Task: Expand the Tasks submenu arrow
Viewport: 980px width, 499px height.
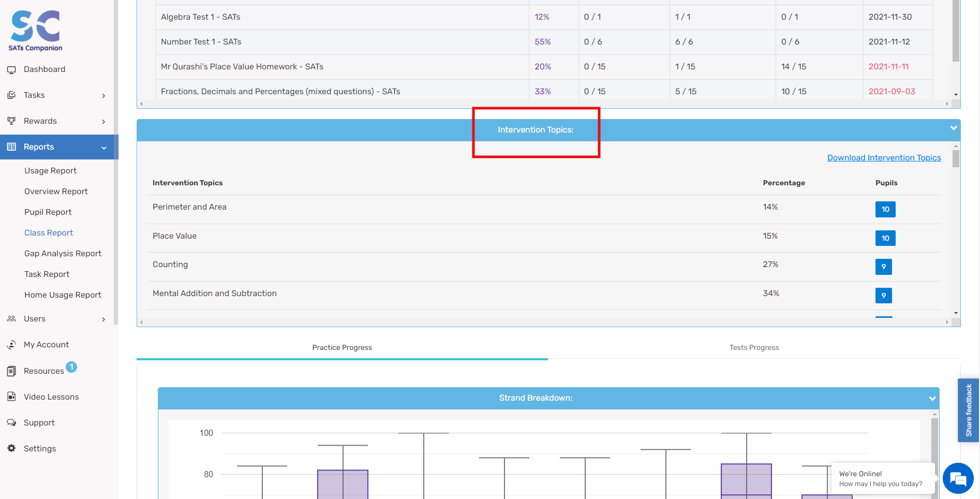Action: click(103, 96)
